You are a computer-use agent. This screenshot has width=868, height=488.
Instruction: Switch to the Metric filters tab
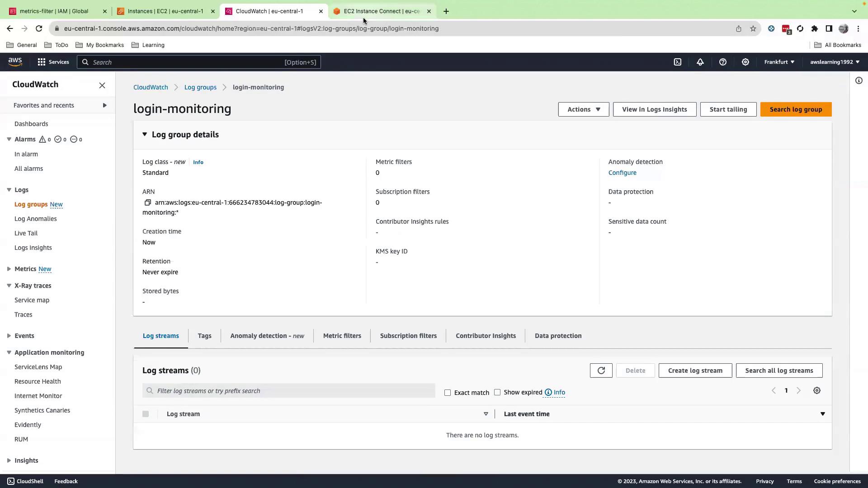coord(342,336)
